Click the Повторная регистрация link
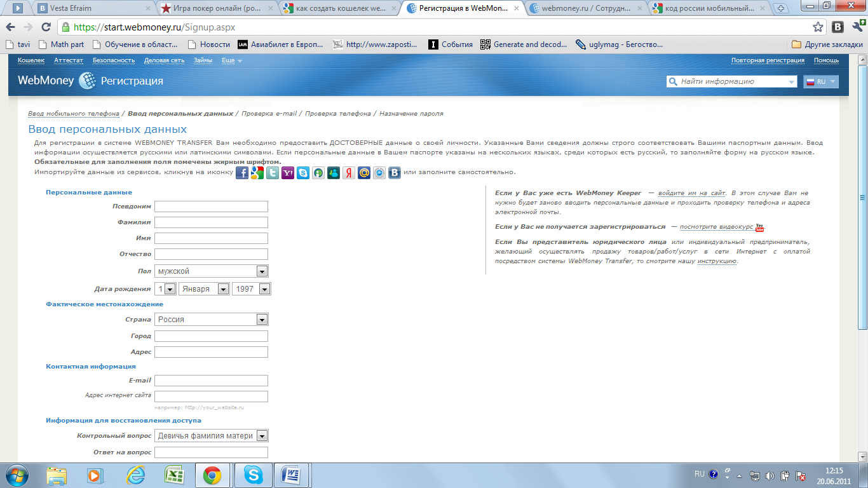 [x=768, y=60]
